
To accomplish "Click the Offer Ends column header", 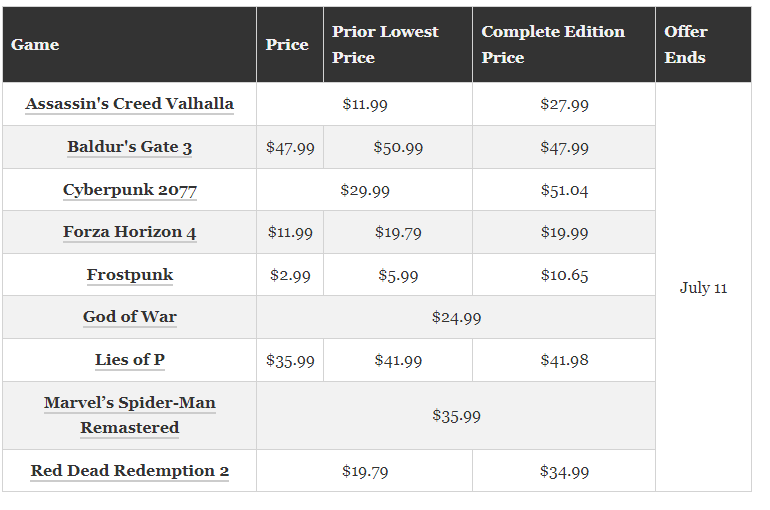I will pyautogui.click(x=685, y=45).
